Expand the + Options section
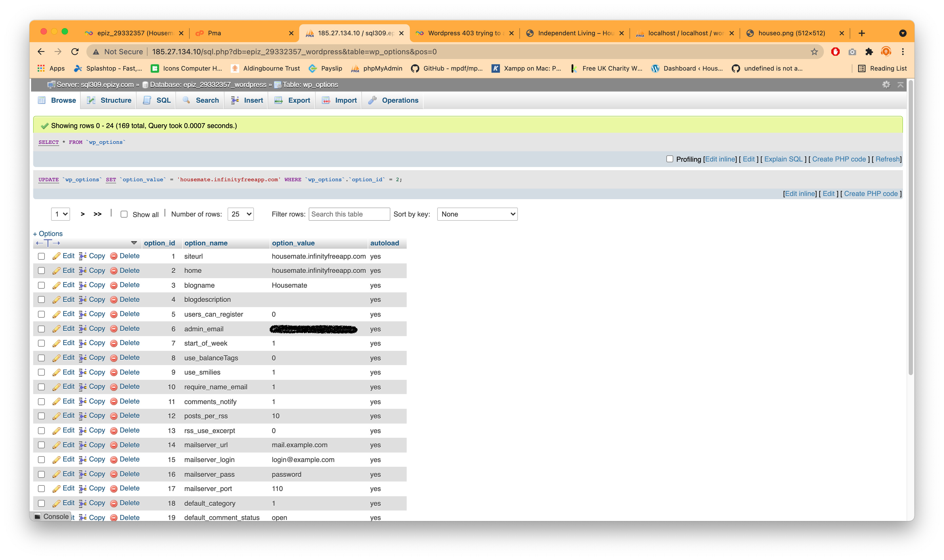This screenshot has height=560, width=944. coord(48,234)
